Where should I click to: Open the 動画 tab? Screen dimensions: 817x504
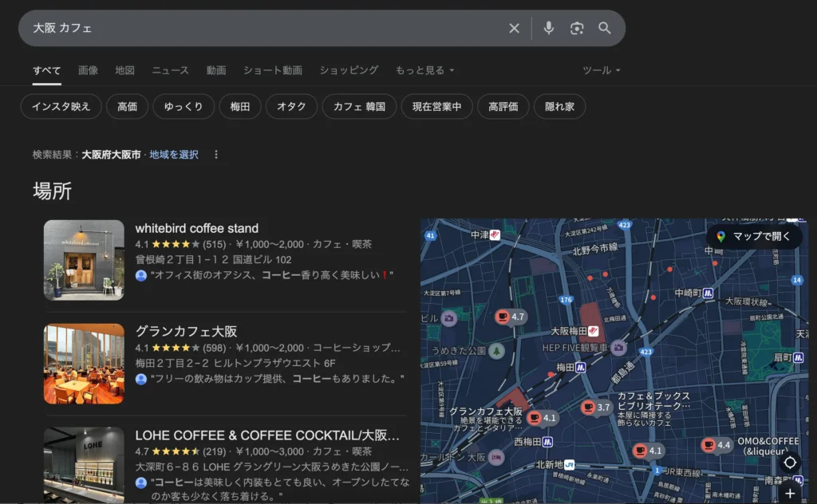pyautogui.click(x=216, y=70)
